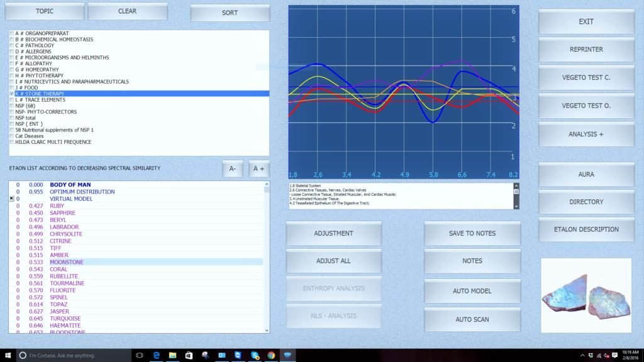Image resolution: width=644 pixels, height=362 pixels.
Task: Select MOONSTONE in the etalon list
Action: click(x=66, y=262)
